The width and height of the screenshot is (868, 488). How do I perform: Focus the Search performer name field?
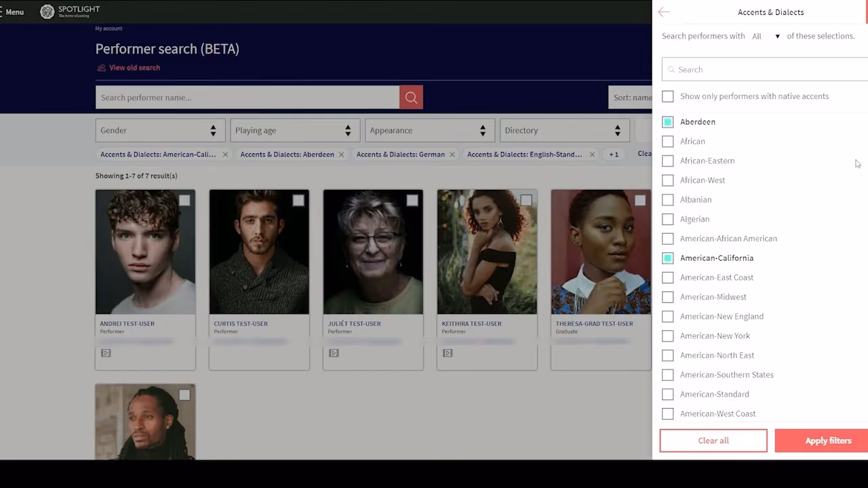click(x=248, y=98)
